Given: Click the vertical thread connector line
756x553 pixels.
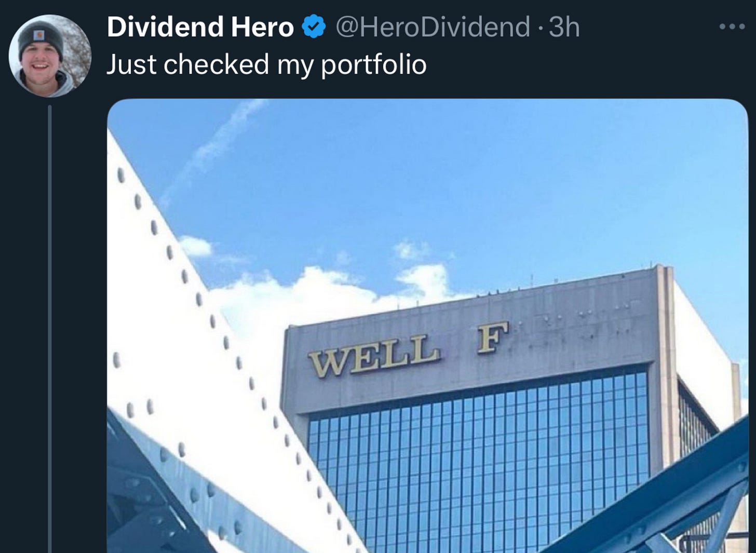Looking at the screenshot, I should click(x=50, y=329).
